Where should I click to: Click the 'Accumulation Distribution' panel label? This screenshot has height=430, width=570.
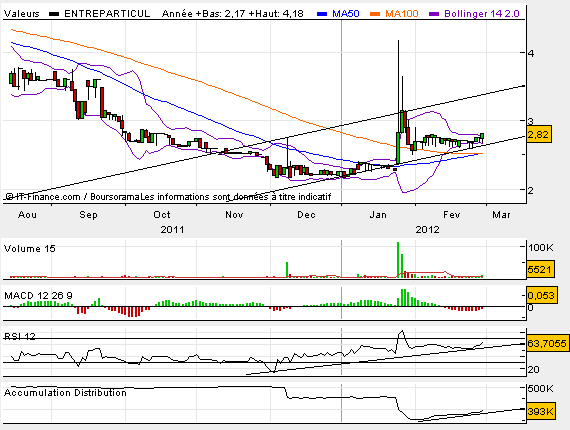click(65, 393)
